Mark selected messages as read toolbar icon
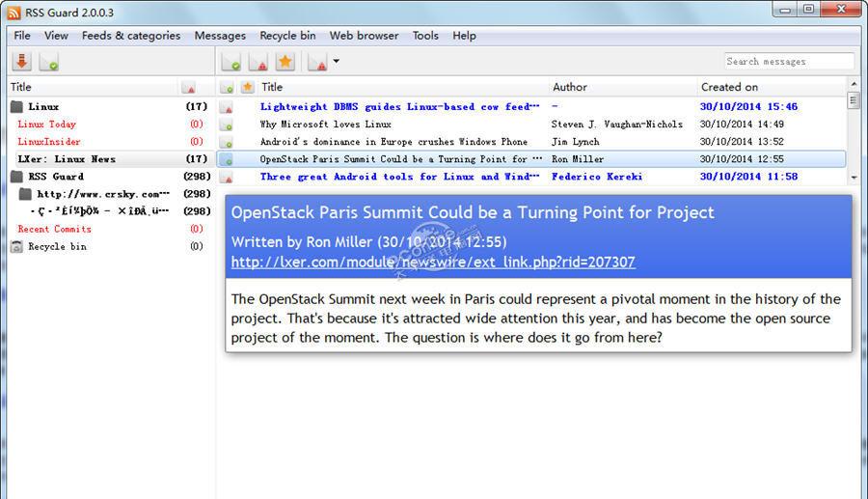This screenshot has height=499, width=868. coord(231,62)
